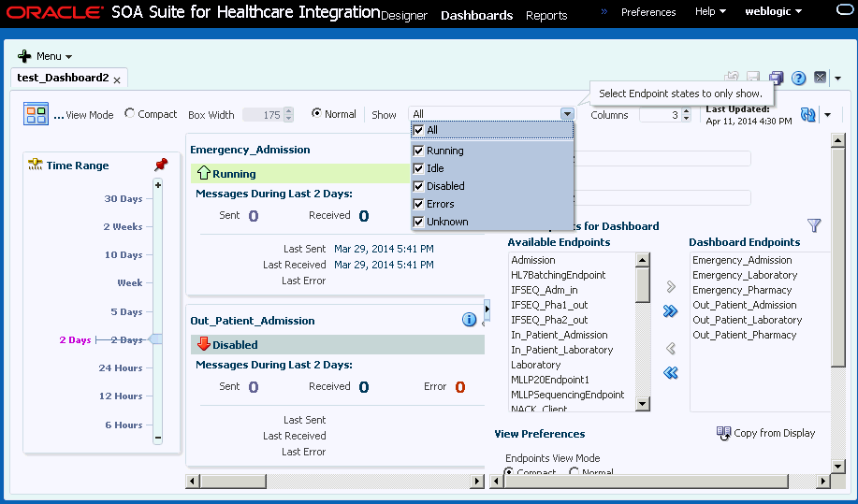Uncheck the Errors state checkbox

click(x=418, y=204)
